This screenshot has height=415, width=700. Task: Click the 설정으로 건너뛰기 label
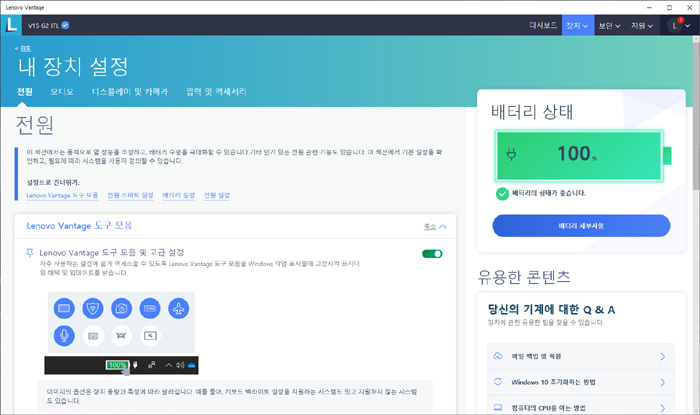click(53, 183)
